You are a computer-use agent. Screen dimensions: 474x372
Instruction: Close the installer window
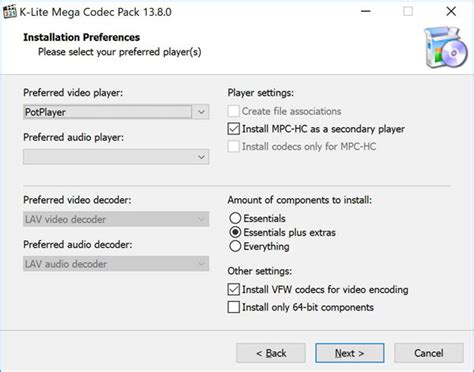[451, 11]
